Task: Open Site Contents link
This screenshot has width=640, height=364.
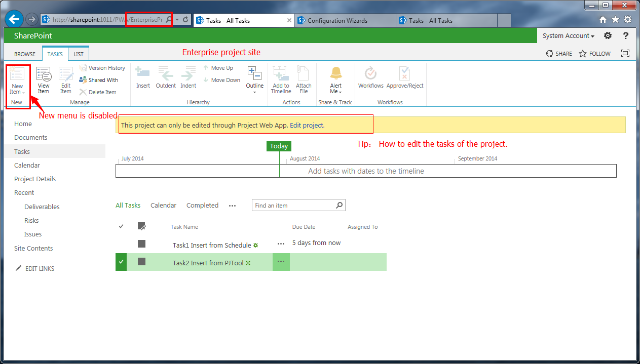Action: coord(33,249)
